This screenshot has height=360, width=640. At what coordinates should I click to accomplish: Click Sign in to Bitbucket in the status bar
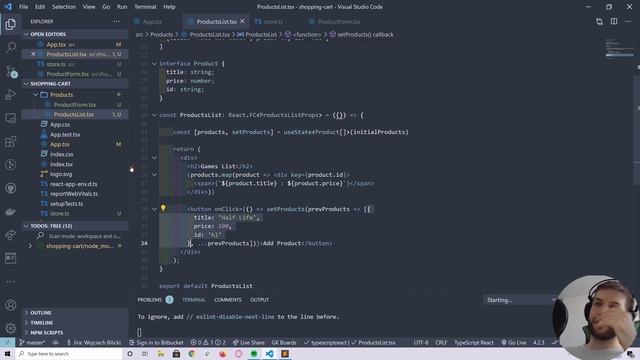pyautogui.click(x=156, y=342)
